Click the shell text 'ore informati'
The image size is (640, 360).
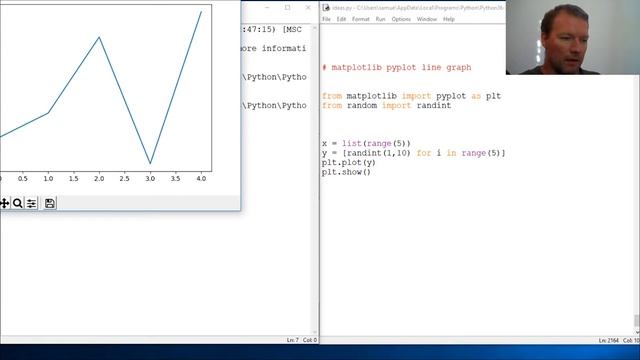(273, 48)
